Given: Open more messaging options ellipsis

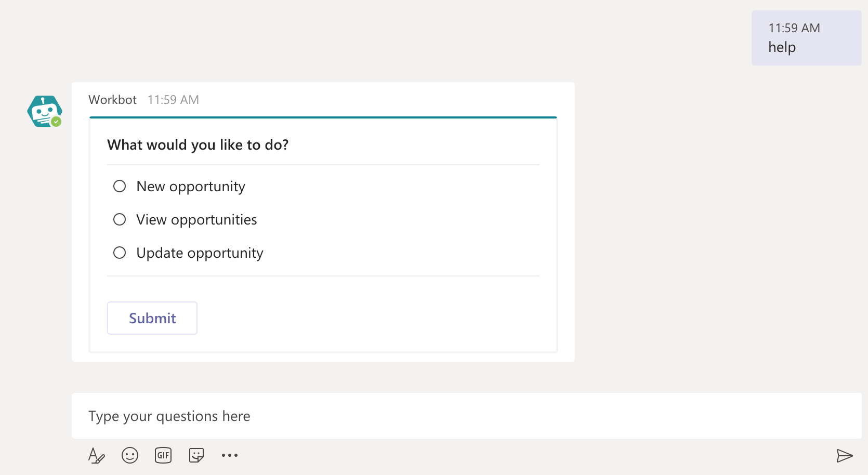Looking at the screenshot, I should [230, 456].
